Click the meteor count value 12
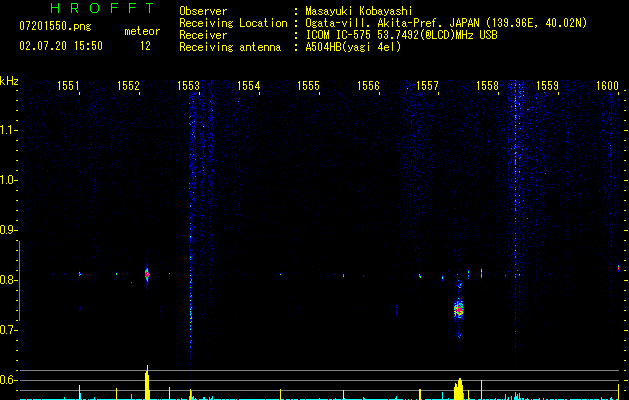The width and height of the screenshot is (629, 400). 145,46
